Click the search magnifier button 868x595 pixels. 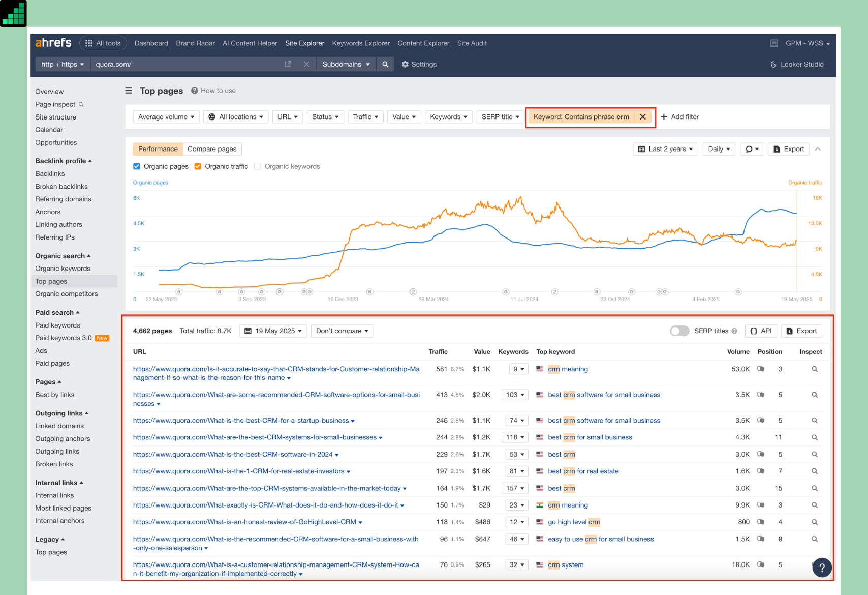(385, 64)
